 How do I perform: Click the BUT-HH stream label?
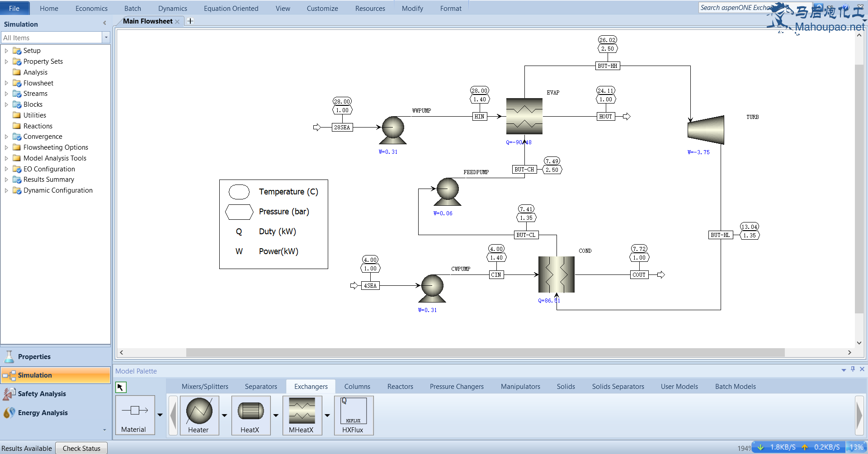tap(608, 66)
